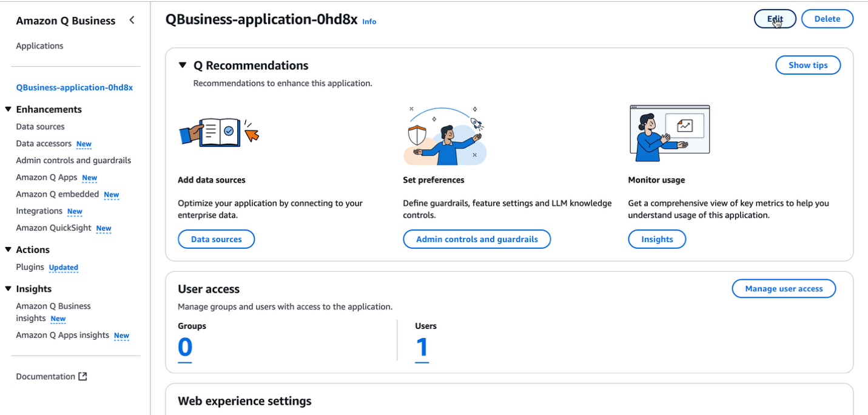Screen dimensions: 868x415
Task: Click Manage user access button
Action: tap(783, 289)
